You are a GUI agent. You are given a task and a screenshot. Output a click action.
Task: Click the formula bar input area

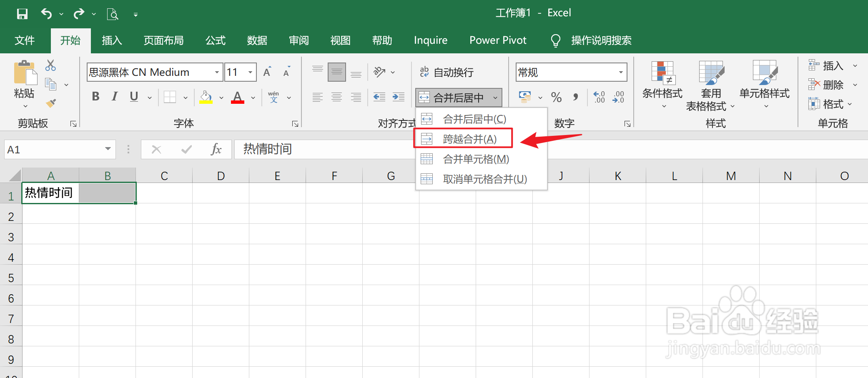334,149
